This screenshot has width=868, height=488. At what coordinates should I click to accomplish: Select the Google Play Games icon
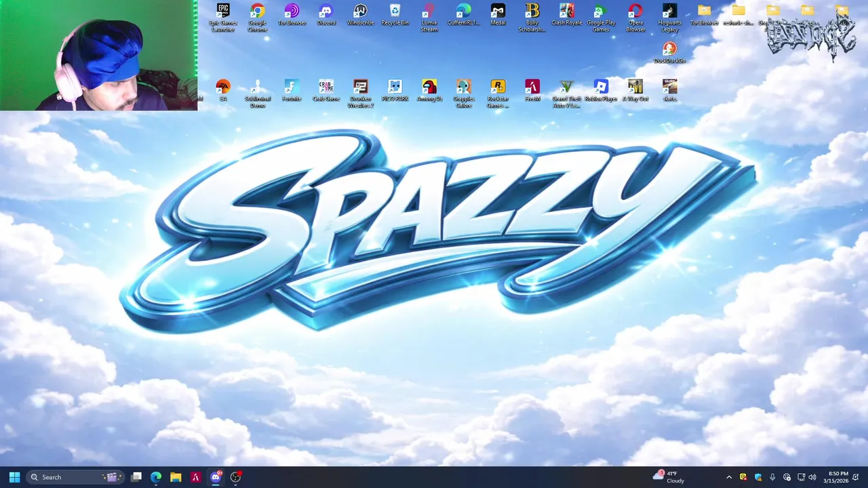pyautogui.click(x=601, y=18)
